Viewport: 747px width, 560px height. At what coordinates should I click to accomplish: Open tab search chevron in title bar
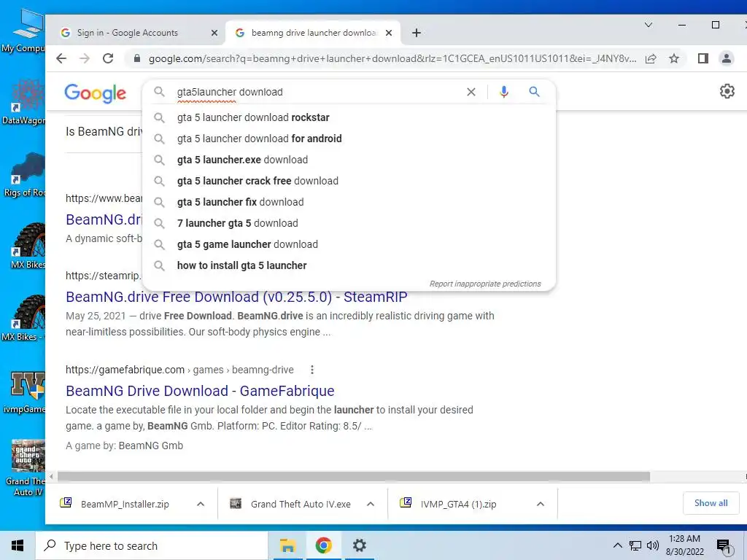tap(649, 25)
